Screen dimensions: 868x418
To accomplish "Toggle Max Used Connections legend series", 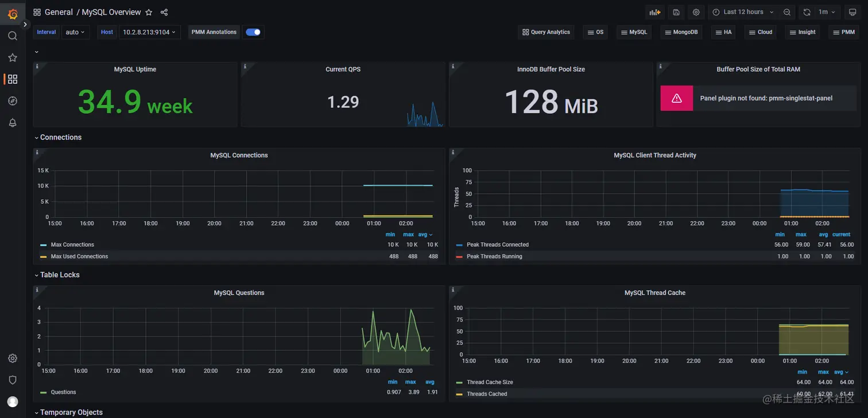I will click(79, 257).
